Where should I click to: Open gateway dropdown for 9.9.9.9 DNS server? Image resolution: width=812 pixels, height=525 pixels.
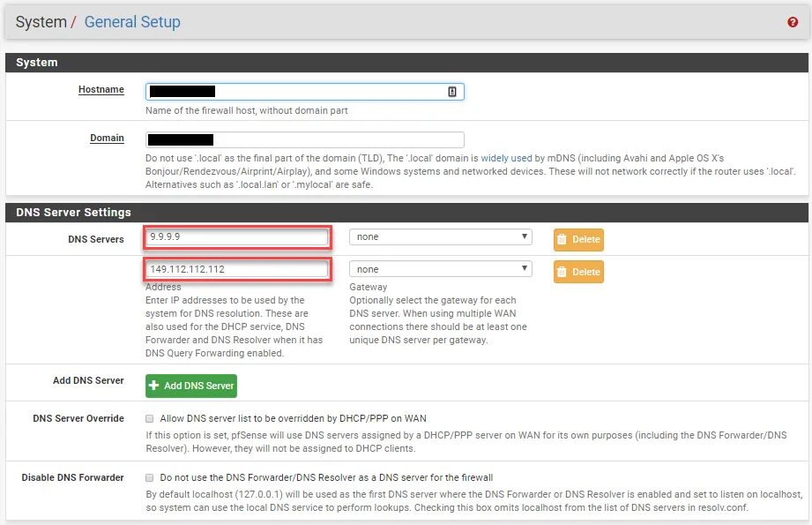(441, 236)
